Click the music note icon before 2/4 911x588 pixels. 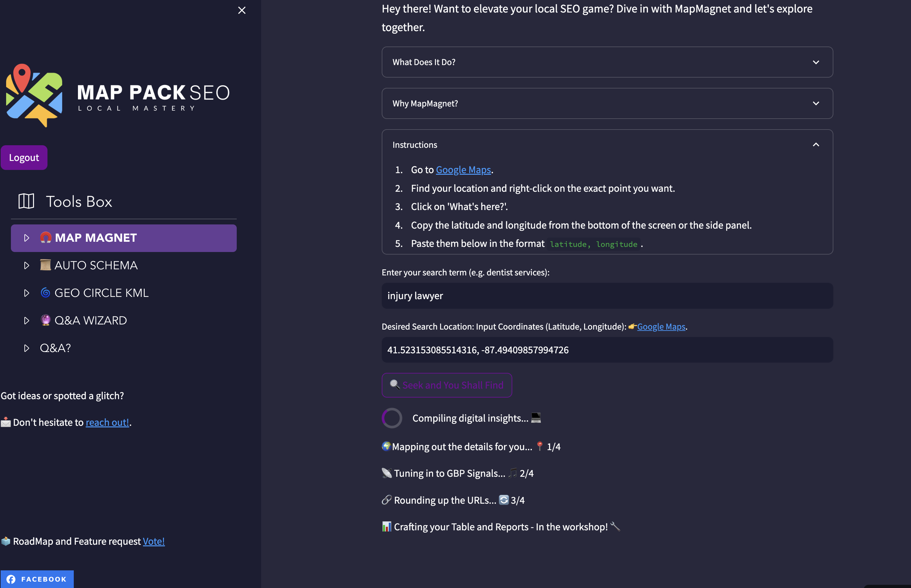coord(513,473)
